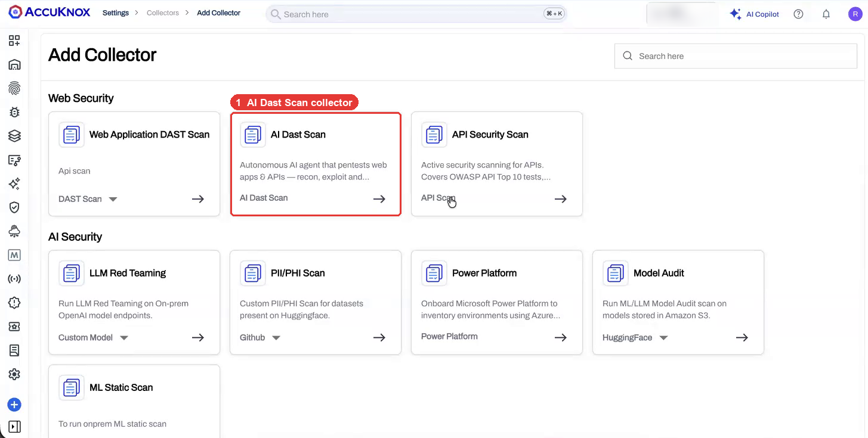Click the cloud icon in sidebar

tap(14, 231)
